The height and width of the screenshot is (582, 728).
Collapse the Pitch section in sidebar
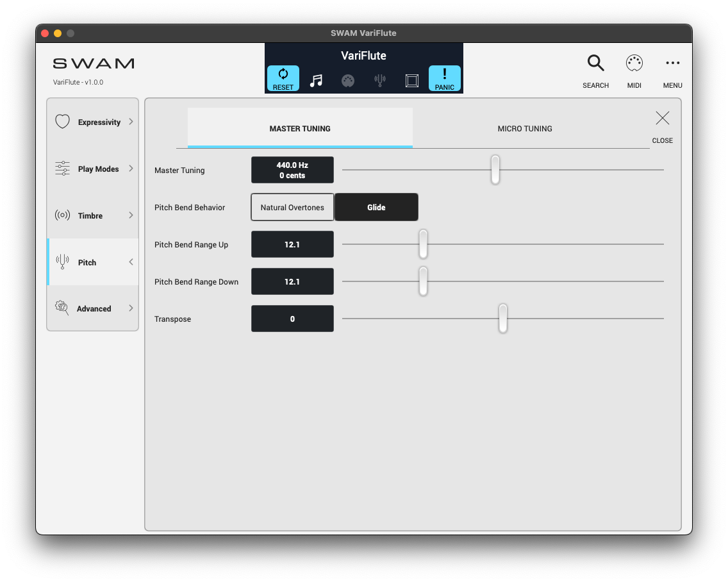[x=93, y=262]
